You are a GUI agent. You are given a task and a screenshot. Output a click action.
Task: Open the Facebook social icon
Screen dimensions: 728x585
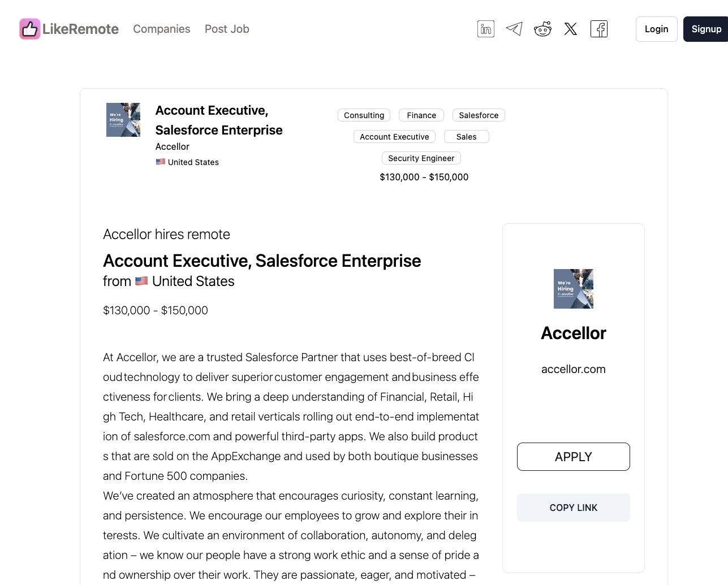[599, 29]
